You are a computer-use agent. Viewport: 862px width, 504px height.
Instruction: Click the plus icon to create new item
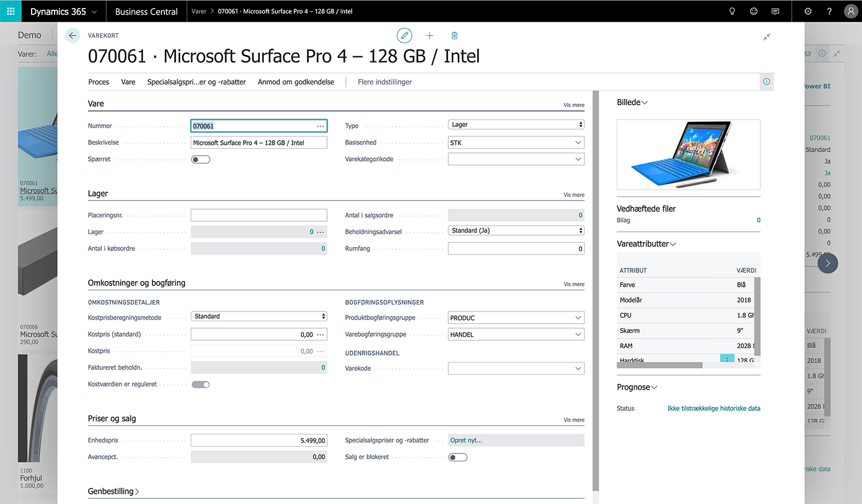pos(429,36)
